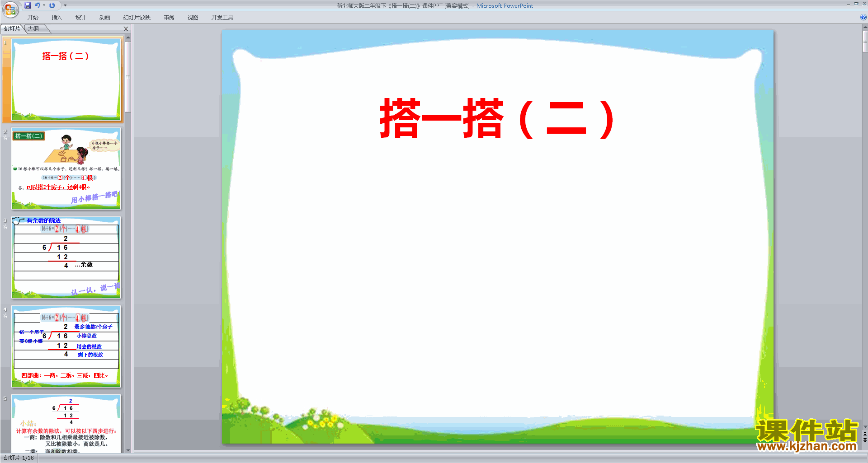Click the blue Help question mark icon
The image size is (868, 463).
pyautogui.click(x=863, y=18)
